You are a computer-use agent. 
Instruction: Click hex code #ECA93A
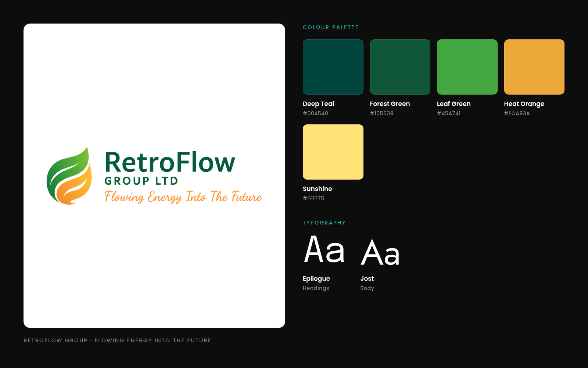[517, 113]
